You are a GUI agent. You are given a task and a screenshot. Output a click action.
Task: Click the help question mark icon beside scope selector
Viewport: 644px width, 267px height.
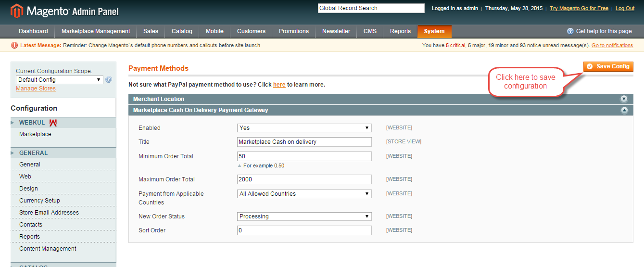pyautogui.click(x=109, y=80)
